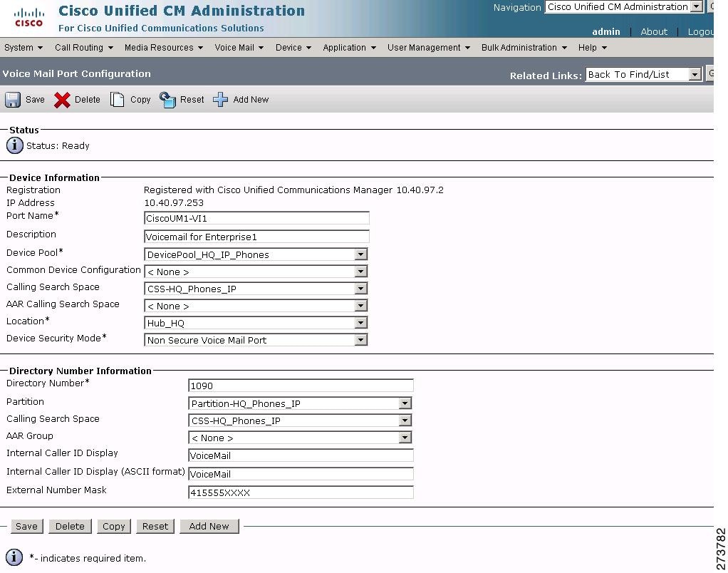Image resolution: width=728 pixels, height=573 pixels.
Task: Click the Save floppy disk icon in toolbar
Action: tap(13, 100)
